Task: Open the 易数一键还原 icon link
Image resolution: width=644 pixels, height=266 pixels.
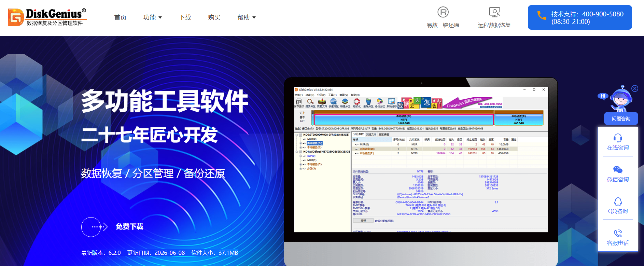Action: (443, 17)
